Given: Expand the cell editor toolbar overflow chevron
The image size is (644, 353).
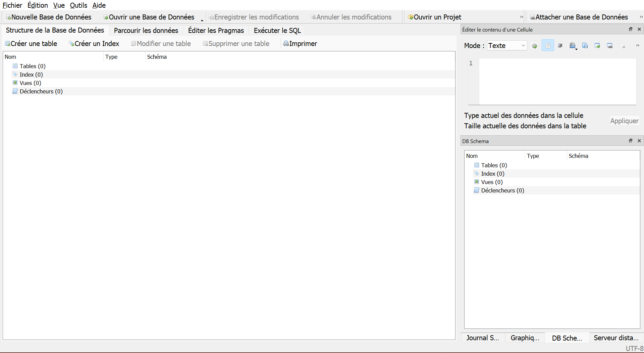Looking at the screenshot, I should click(x=637, y=46).
